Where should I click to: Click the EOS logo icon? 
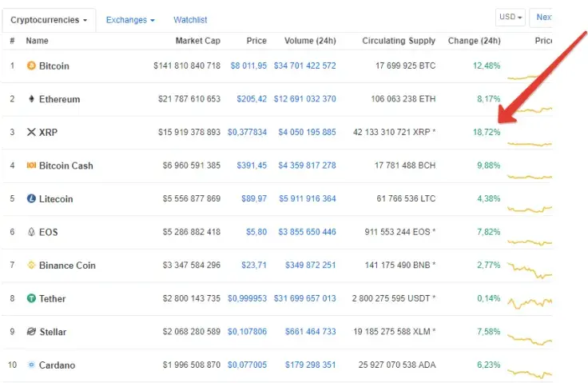point(31,232)
